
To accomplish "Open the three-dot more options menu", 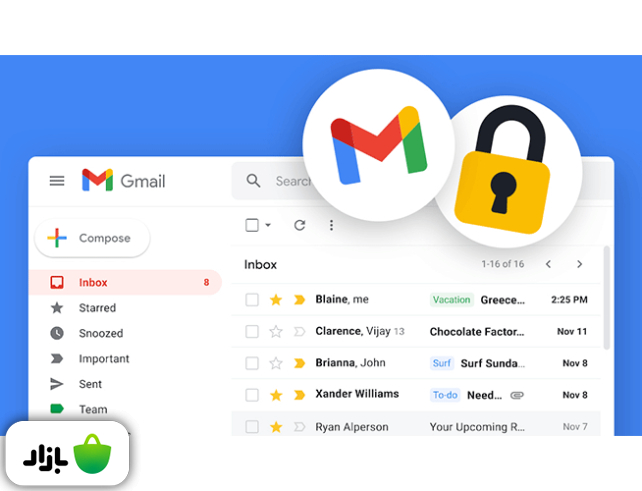I will click(331, 225).
